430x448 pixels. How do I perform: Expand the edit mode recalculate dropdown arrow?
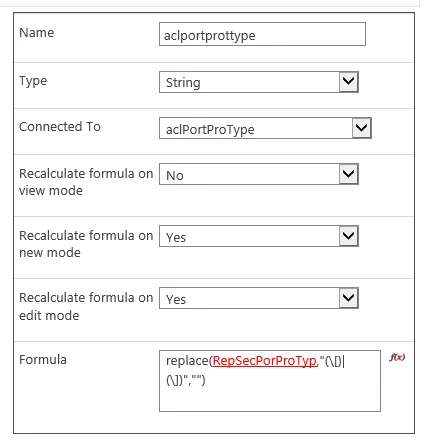[x=349, y=298]
